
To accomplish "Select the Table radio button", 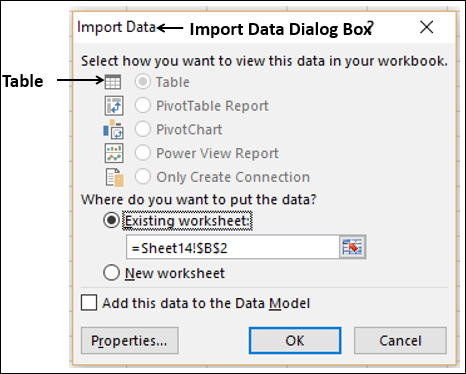I will (143, 82).
